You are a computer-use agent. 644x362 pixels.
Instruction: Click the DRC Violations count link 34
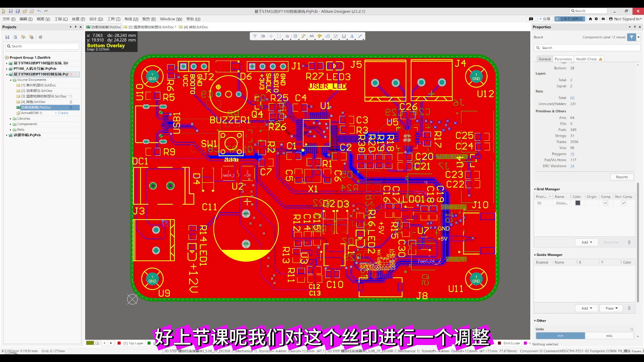coord(573,166)
